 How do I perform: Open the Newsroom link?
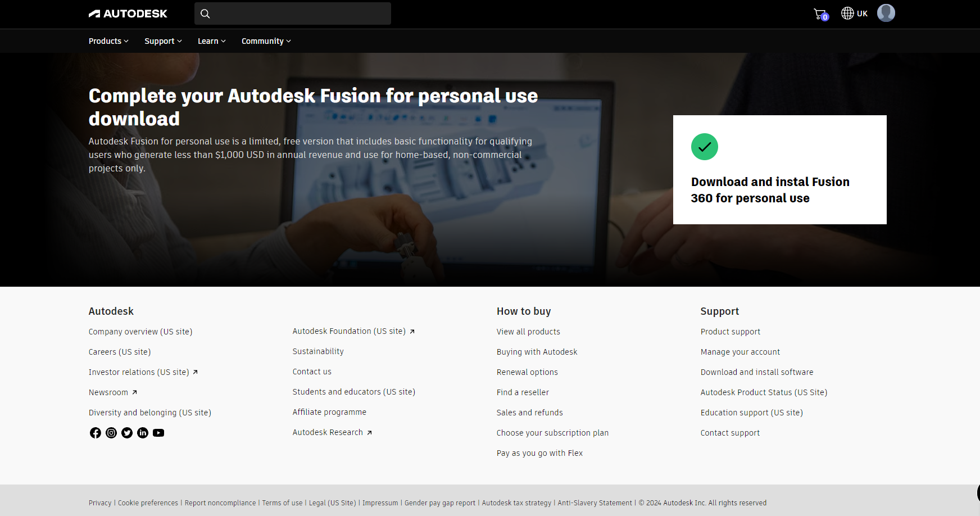click(x=113, y=392)
